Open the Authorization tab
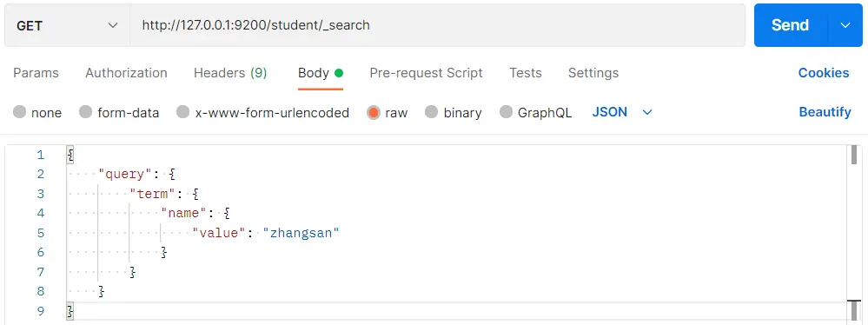868x325 pixels. [x=126, y=73]
